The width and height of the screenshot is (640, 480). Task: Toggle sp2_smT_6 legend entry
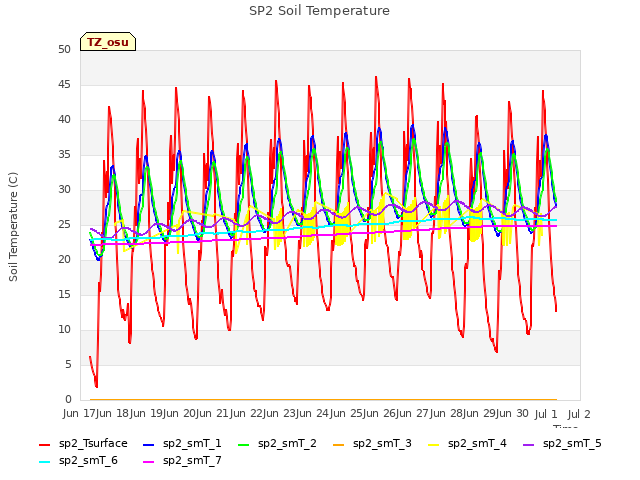click(x=78, y=460)
